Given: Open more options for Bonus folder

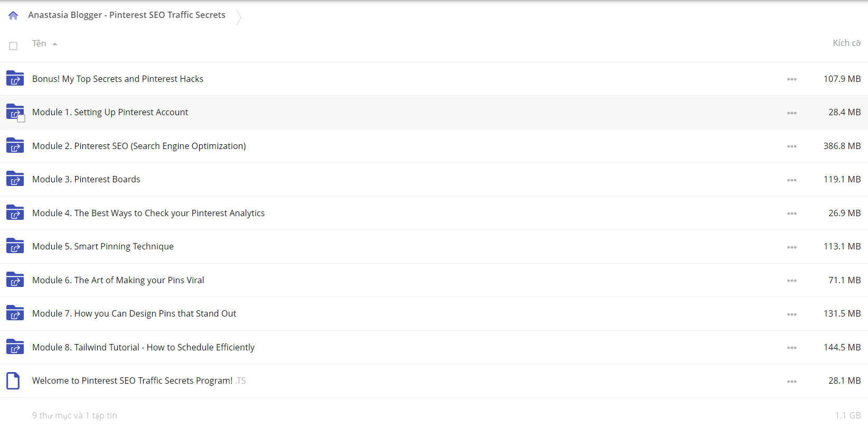Looking at the screenshot, I should pyautogui.click(x=791, y=79).
